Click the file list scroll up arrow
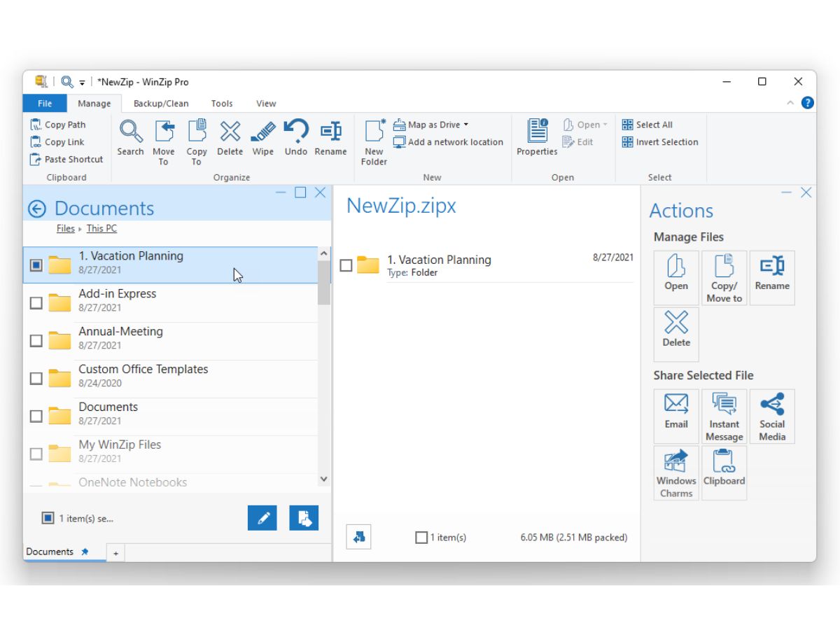The width and height of the screenshot is (840, 630). 323,253
